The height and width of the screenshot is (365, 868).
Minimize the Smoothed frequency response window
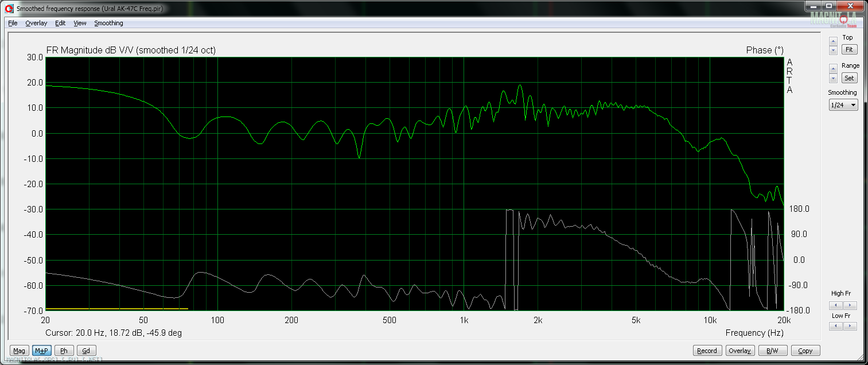point(815,5)
